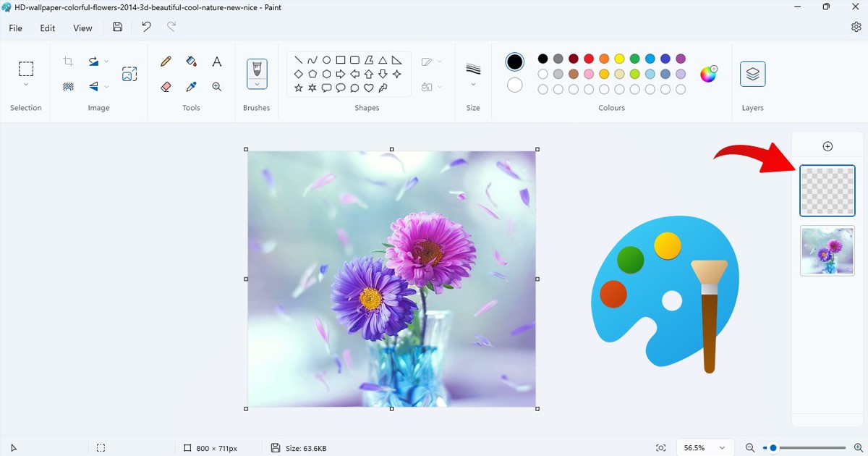Select the five-pointed star shape
Viewport: 868px width, 456px height.
[297, 88]
